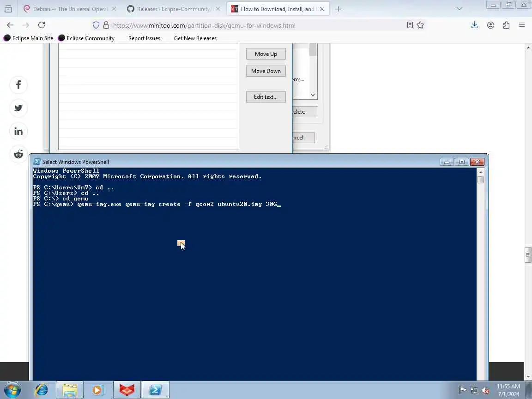Open the Windows Start menu
The image size is (532, 399).
12,390
